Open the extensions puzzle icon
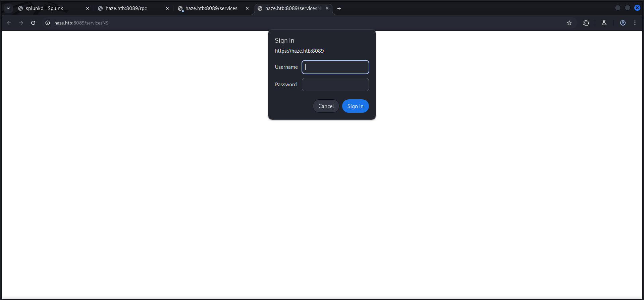Image resolution: width=644 pixels, height=300 pixels. [586, 23]
